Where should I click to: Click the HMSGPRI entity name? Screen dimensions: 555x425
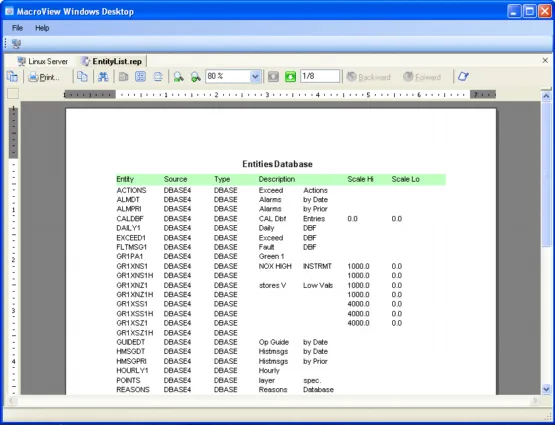click(132, 361)
